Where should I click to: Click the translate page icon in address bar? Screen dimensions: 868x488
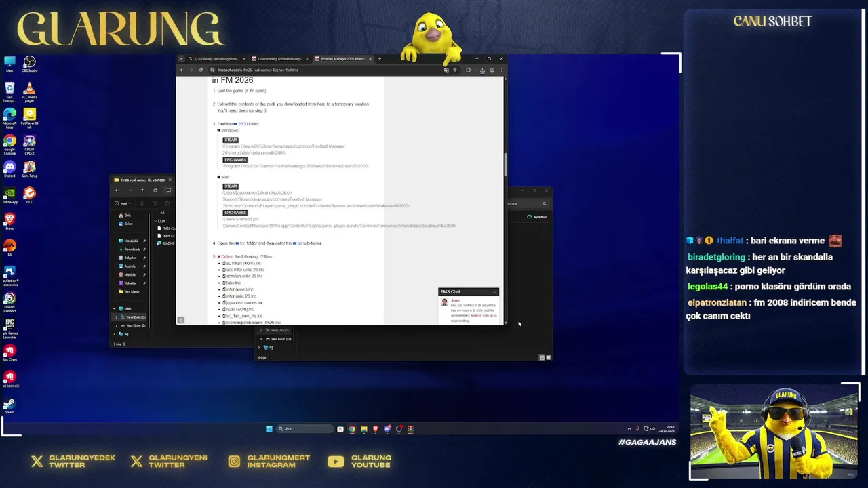[446, 70]
